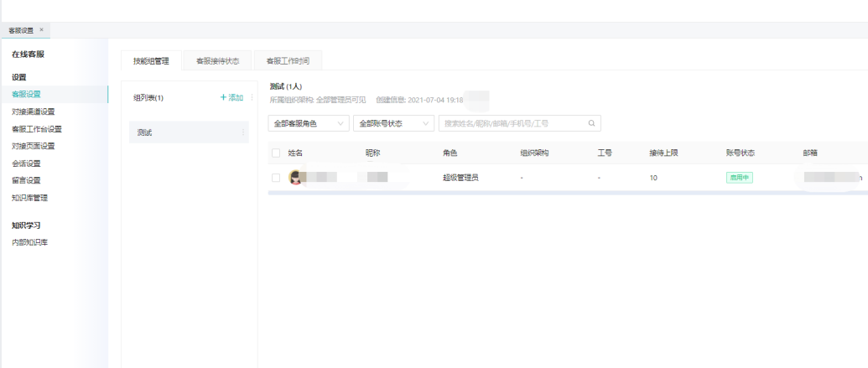The height and width of the screenshot is (368, 868).
Task: Click the 设置 sidebar heading
Action: tap(18, 77)
